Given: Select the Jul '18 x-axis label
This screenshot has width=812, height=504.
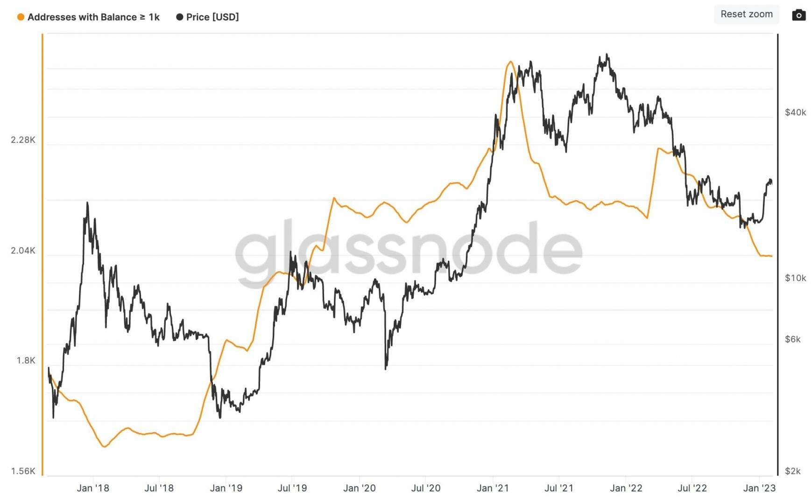Looking at the screenshot, I should point(159,488).
